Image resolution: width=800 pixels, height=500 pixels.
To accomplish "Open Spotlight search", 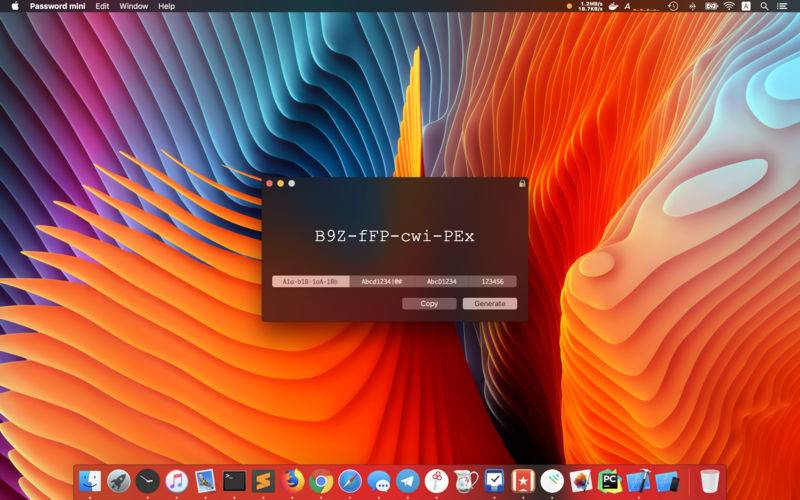I will [764, 6].
